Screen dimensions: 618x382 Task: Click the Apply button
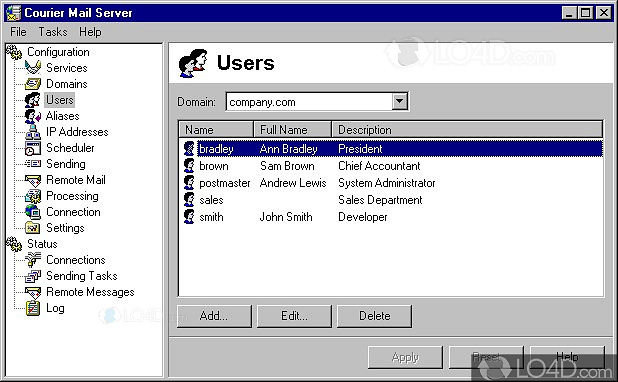(405, 357)
